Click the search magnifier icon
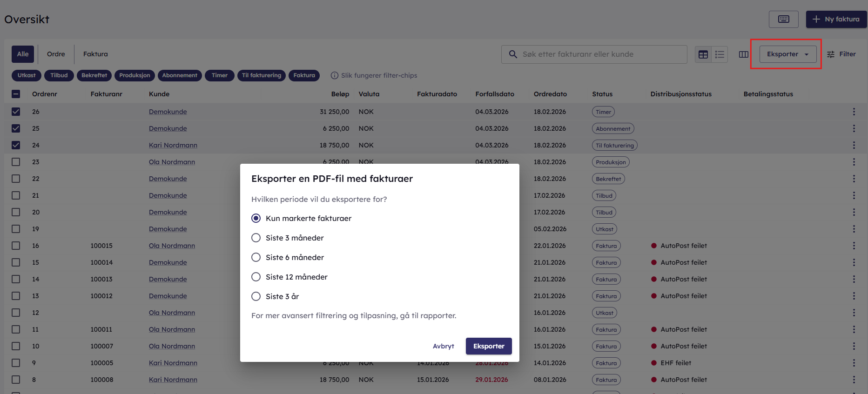Image resolution: width=868 pixels, height=394 pixels. click(512, 54)
